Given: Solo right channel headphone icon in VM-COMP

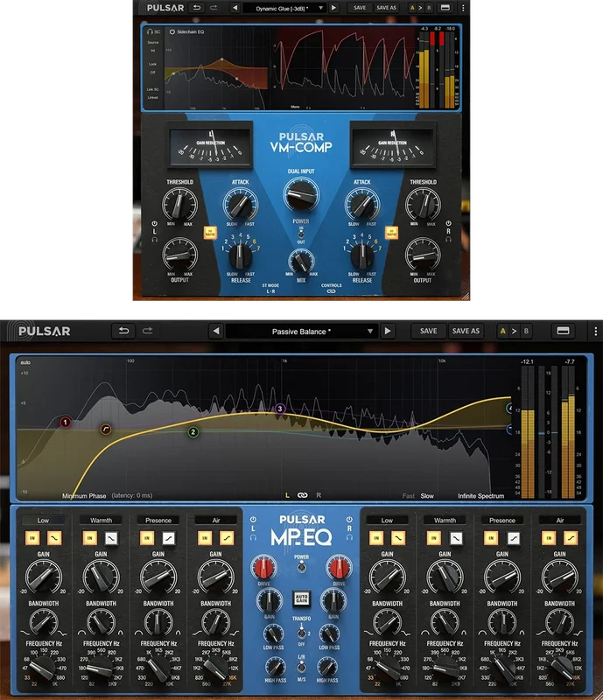Looking at the screenshot, I should click(448, 239).
